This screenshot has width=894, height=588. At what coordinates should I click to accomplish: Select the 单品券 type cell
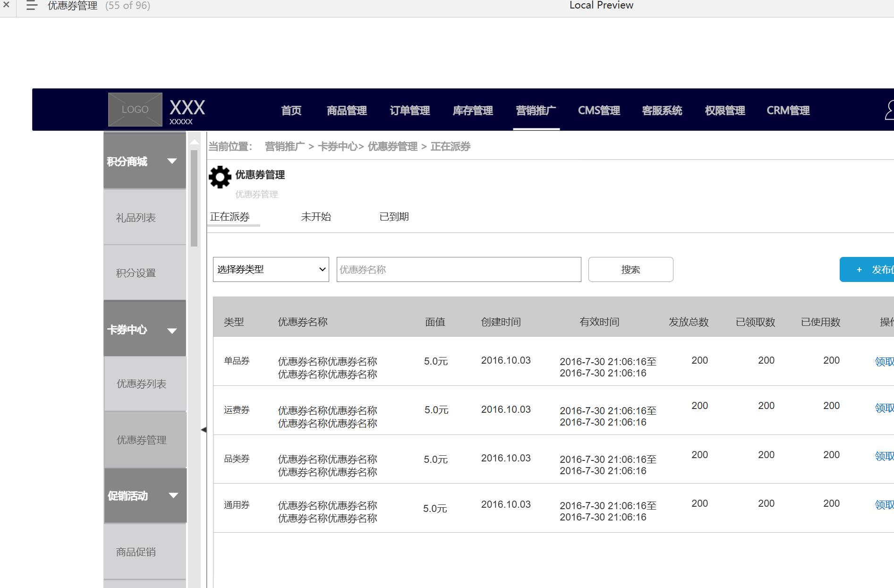point(237,361)
